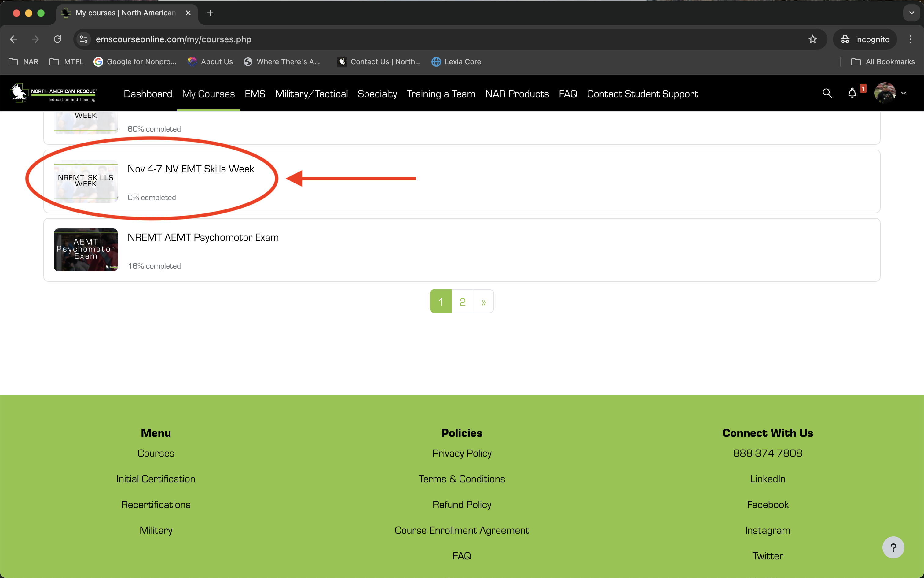Open the Refund Policy link
Image resolution: width=924 pixels, height=578 pixels.
pos(462,504)
